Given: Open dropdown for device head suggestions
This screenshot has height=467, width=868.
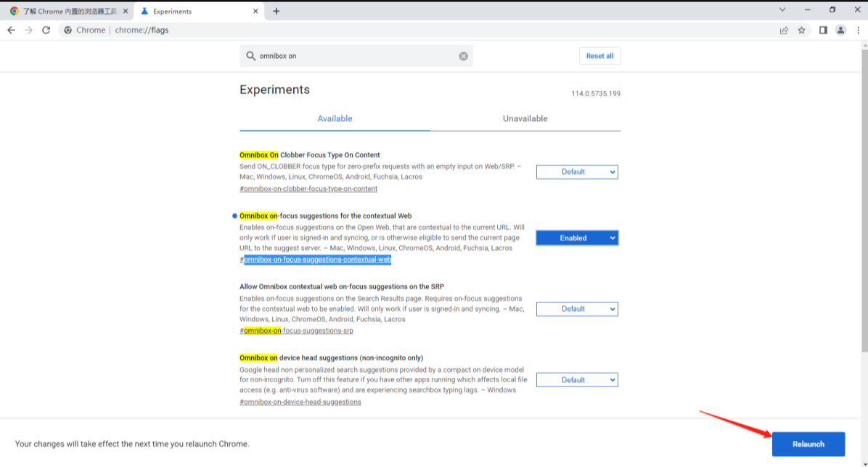Looking at the screenshot, I should (577, 380).
